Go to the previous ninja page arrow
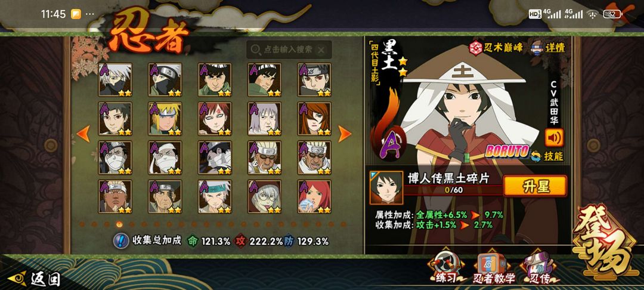The height and width of the screenshot is (290, 644). pyautogui.click(x=83, y=134)
